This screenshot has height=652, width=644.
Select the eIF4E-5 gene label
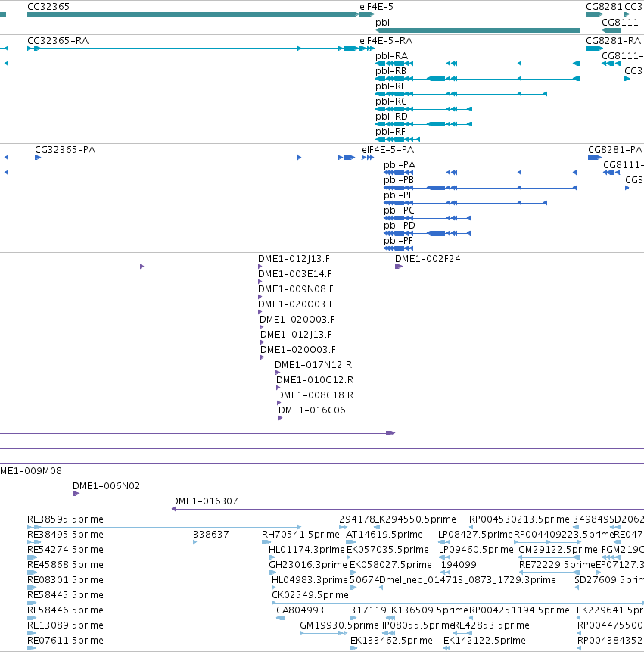376,7
